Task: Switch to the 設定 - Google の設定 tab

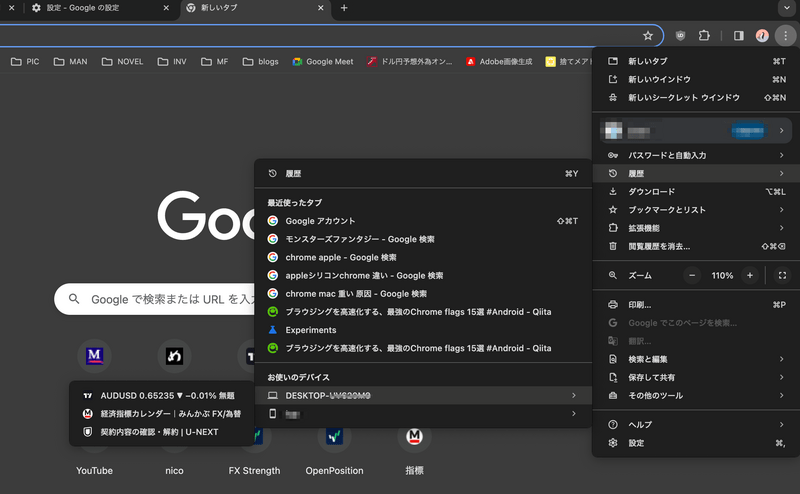Action: [x=99, y=8]
